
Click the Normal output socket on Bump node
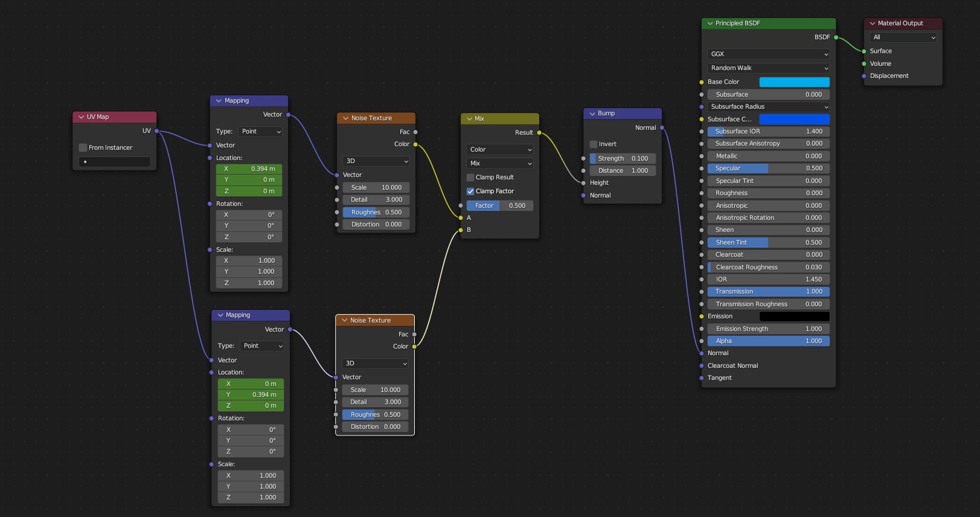(662, 128)
